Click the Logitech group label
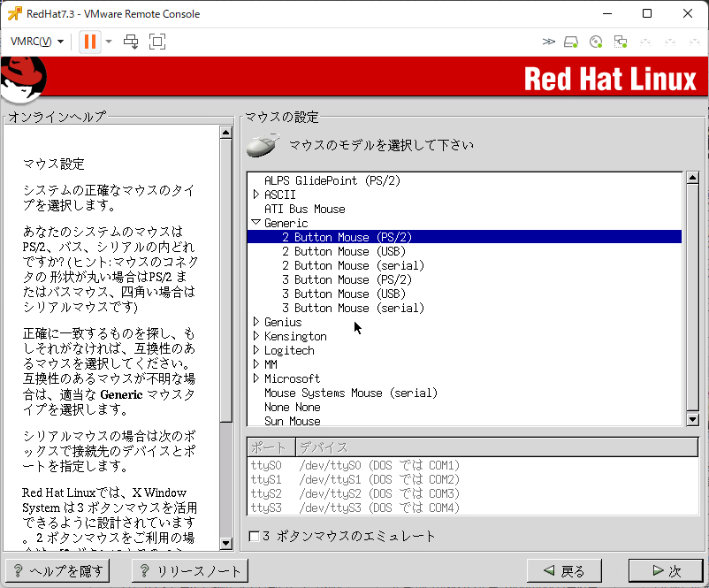 (289, 350)
